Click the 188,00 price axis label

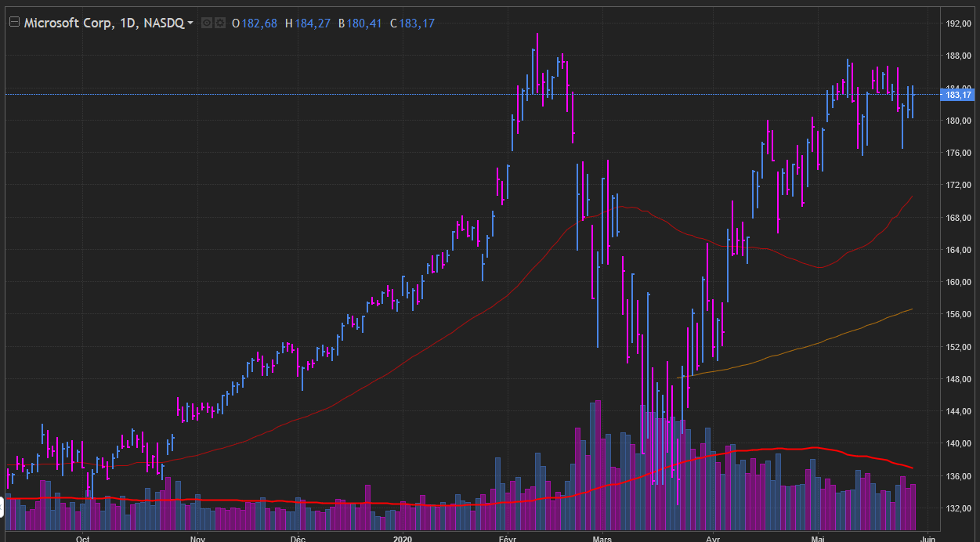point(960,56)
